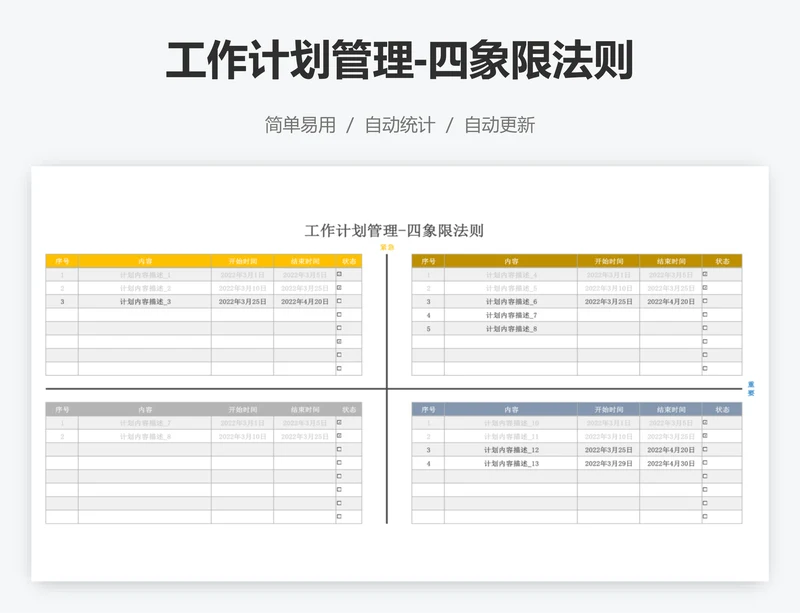The height and width of the screenshot is (613, 800).
Task: Click the 计划内容描述_8 cell in brown table
Action: tap(511, 328)
